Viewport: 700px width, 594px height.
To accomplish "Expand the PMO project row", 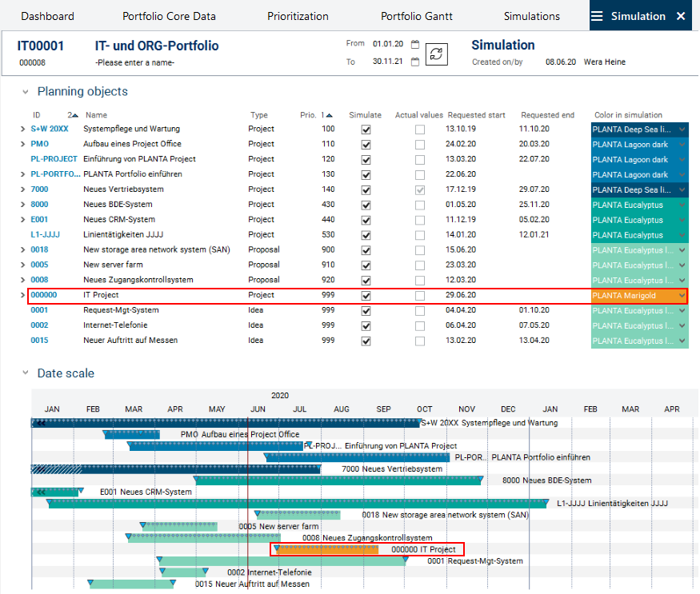I will (x=22, y=145).
